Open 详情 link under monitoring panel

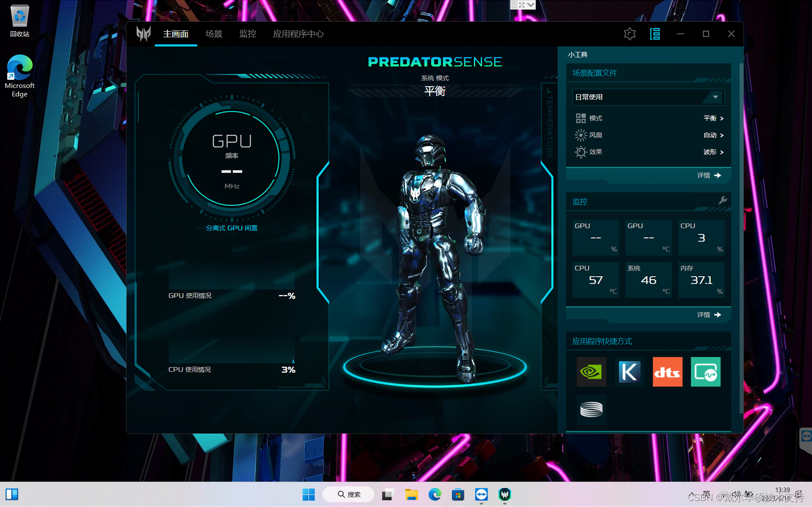pos(709,315)
